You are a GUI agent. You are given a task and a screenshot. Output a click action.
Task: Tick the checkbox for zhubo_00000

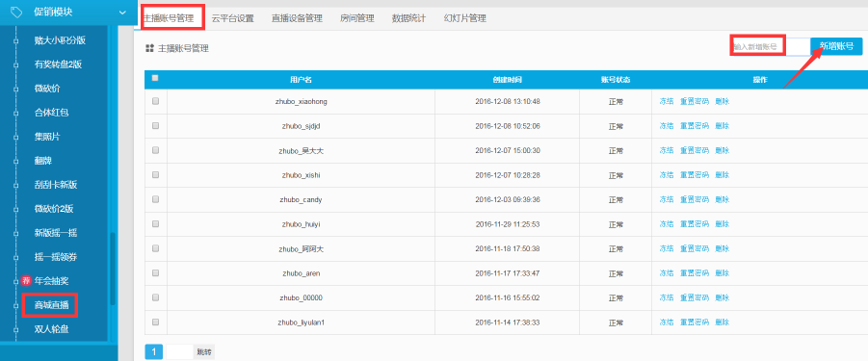tap(155, 297)
